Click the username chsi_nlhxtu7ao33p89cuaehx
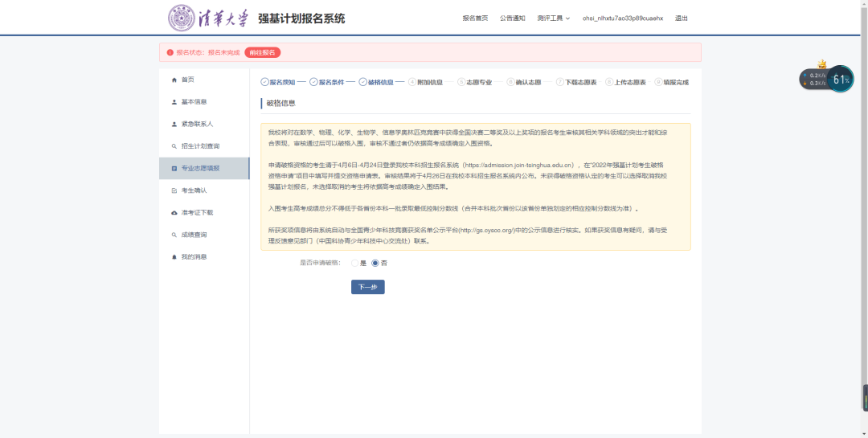This screenshot has height=438, width=868. click(623, 18)
